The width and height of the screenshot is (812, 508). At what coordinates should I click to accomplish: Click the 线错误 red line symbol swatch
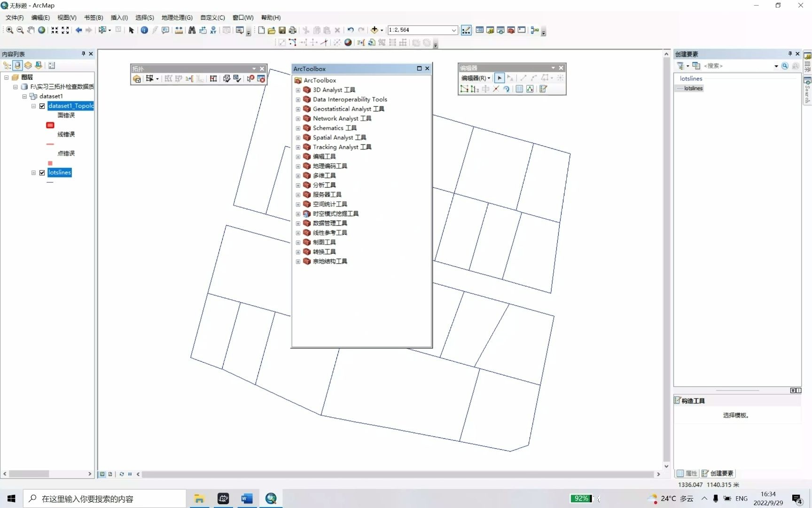pyautogui.click(x=50, y=144)
